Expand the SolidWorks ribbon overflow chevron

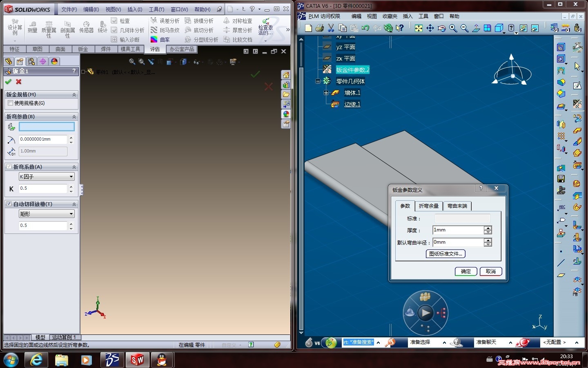coord(288,29)
